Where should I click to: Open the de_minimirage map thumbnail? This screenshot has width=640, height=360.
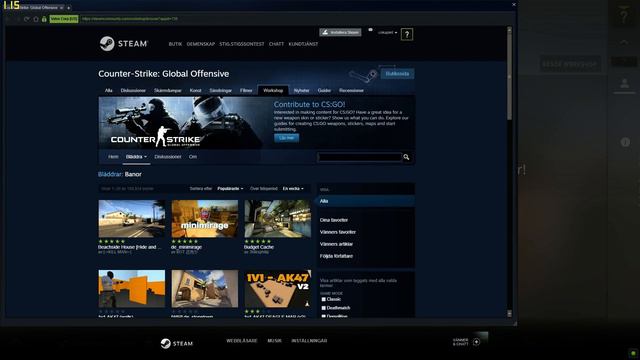pos(204,219)
